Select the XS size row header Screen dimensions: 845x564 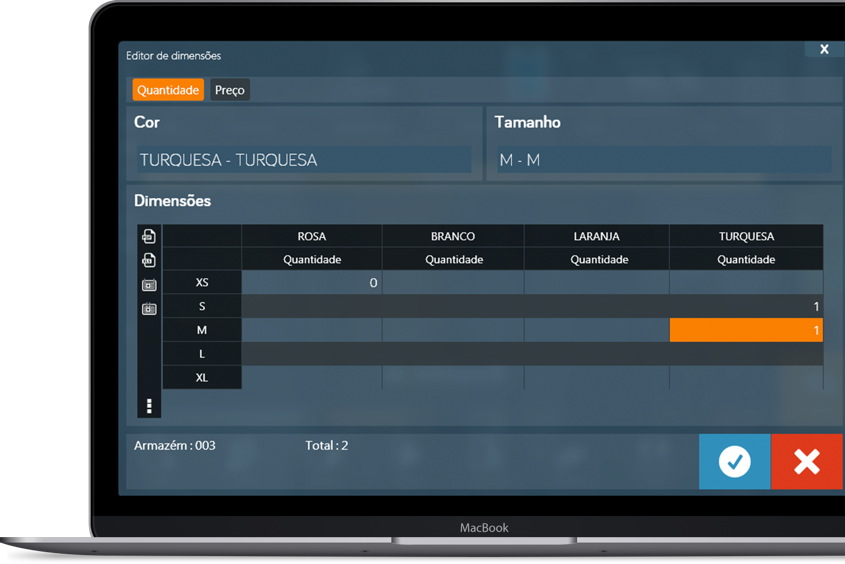tap(202, 283)
